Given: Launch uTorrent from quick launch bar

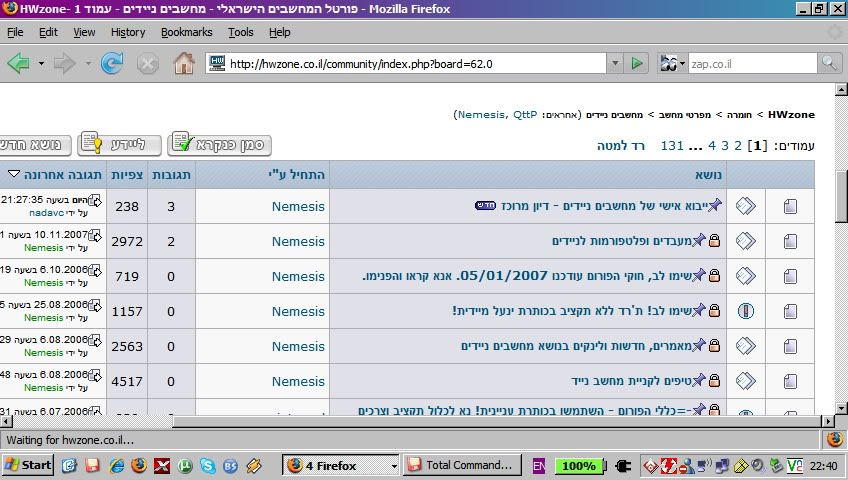Looking at the screenshot, I should tap(185, 465).
